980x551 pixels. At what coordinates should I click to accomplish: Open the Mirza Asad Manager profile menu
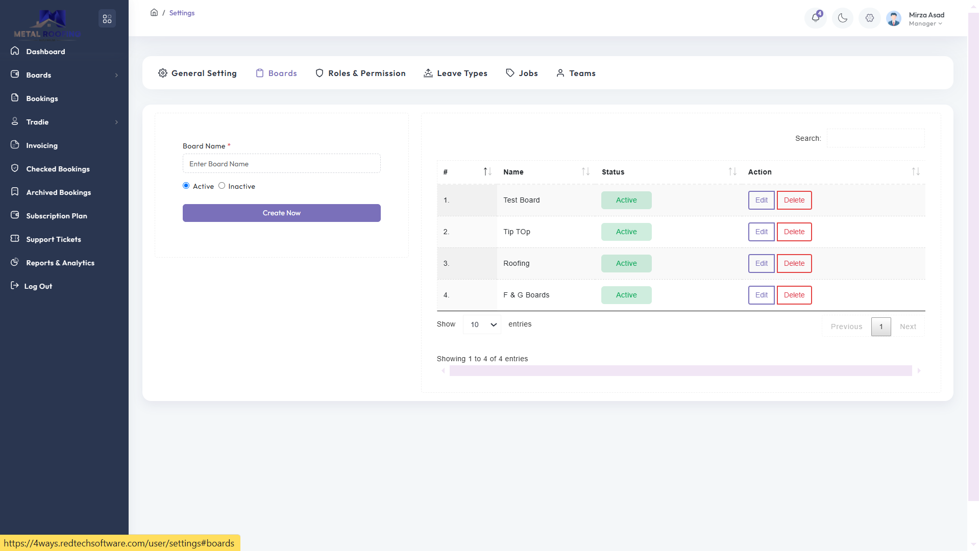point(925,19)
